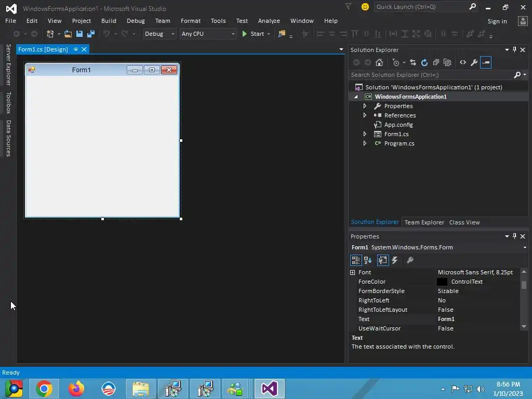Toggle Show All Files in Solution Explorer

point(447,62)
